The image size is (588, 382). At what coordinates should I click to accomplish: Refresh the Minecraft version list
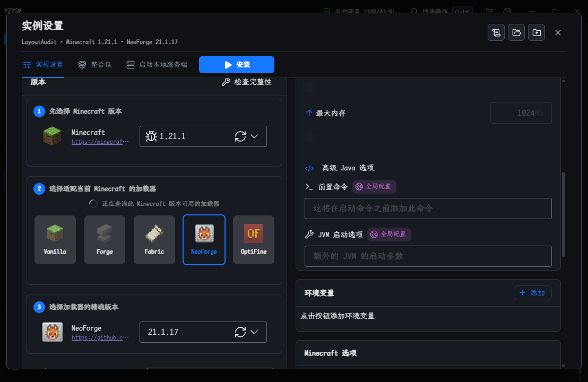tap(240, 136)
